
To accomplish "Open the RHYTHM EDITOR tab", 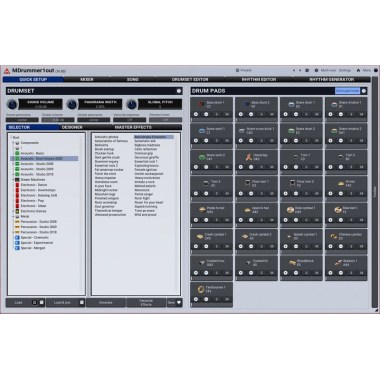I will point(259,80).
